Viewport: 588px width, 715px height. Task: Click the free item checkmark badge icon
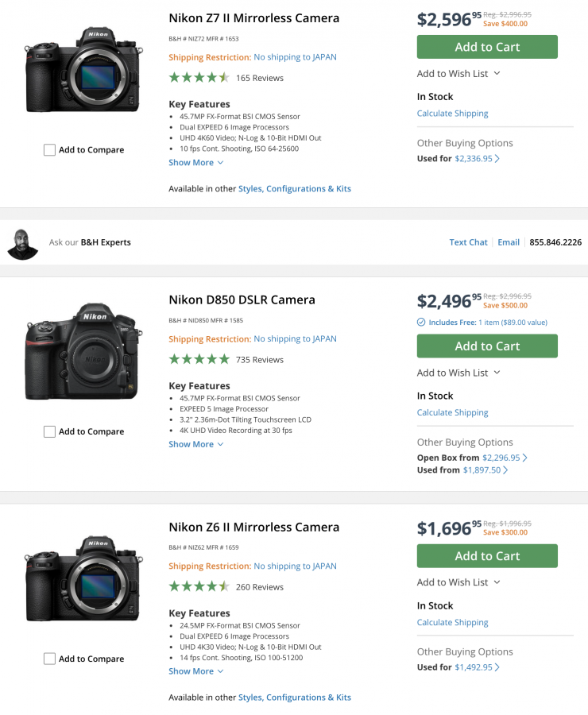click(x=421, y=323)
